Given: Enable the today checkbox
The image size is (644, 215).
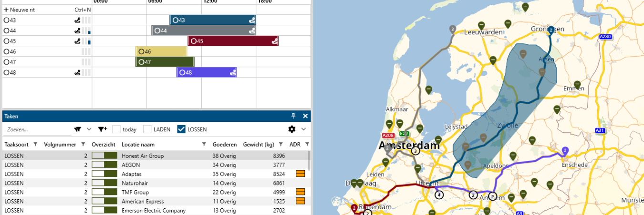Looking at the screenshot, I should click(x=116, y=129).
